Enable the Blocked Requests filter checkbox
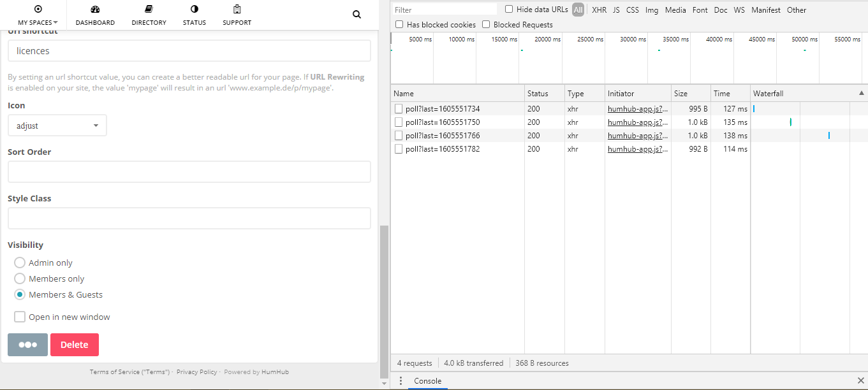 [486, 24]
